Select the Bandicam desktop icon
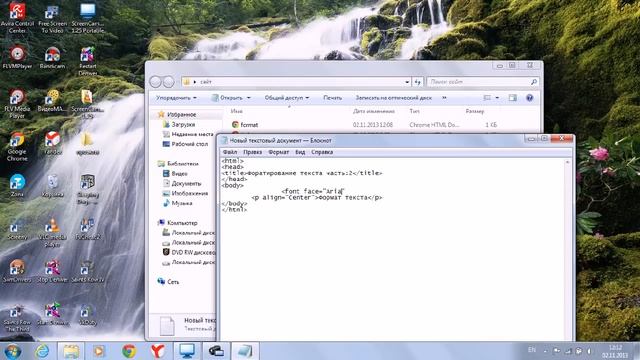 pos(52,57)
